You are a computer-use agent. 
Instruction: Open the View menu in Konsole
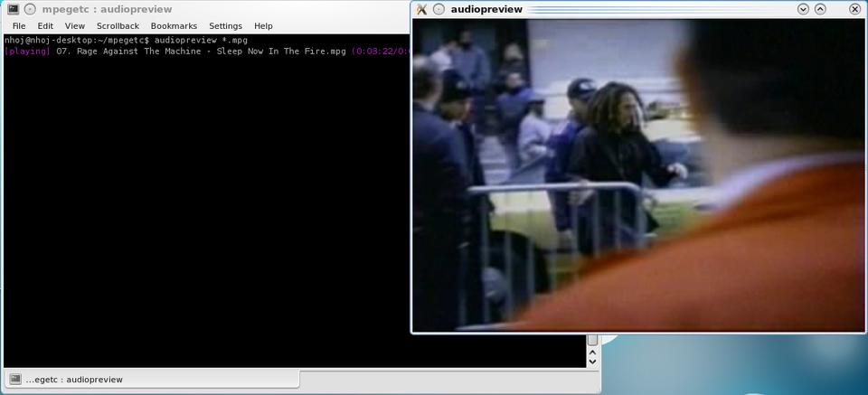tap(75, 26)
